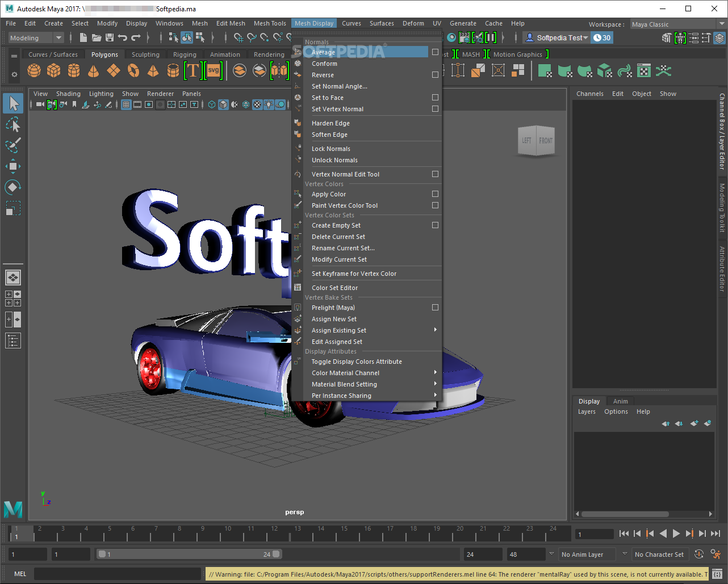Click the horizontal scrollbar in layer editor
728x584 pixels.
[625, 514]
